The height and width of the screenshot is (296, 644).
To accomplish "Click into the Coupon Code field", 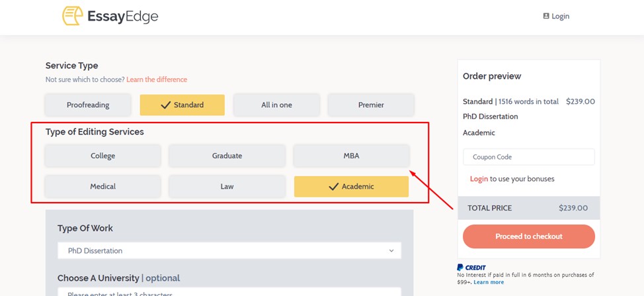I will (x=528, y=157).
